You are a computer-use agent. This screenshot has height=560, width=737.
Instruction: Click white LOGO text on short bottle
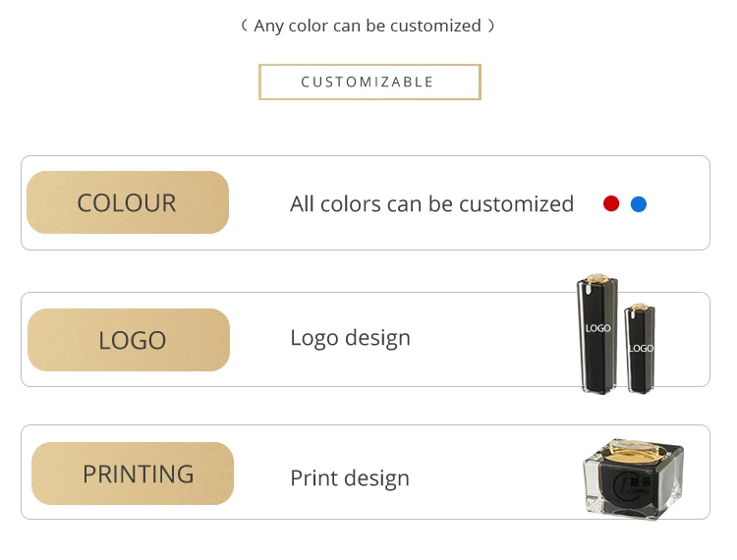(641, 348)
